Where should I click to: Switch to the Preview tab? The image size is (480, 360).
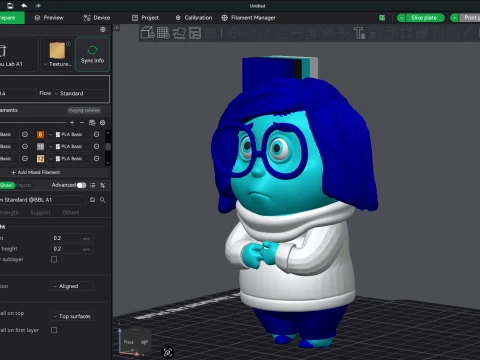[x=49, y=18]
